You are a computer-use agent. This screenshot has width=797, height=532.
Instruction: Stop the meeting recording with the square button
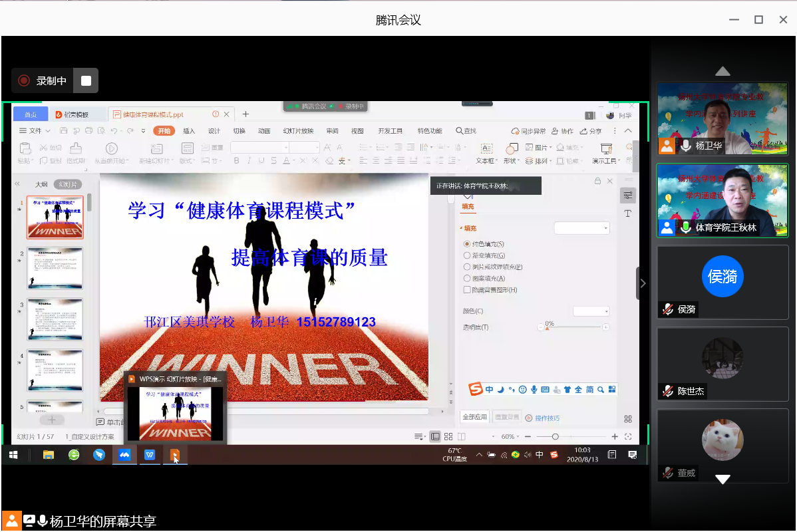(x=86, y=80)
